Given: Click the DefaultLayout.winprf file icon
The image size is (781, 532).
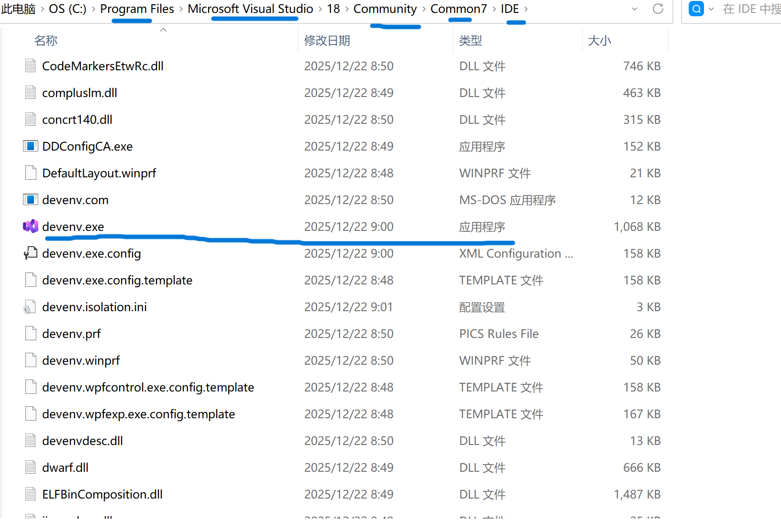Looking at the screenshot, I should click(x=31, y=173).
